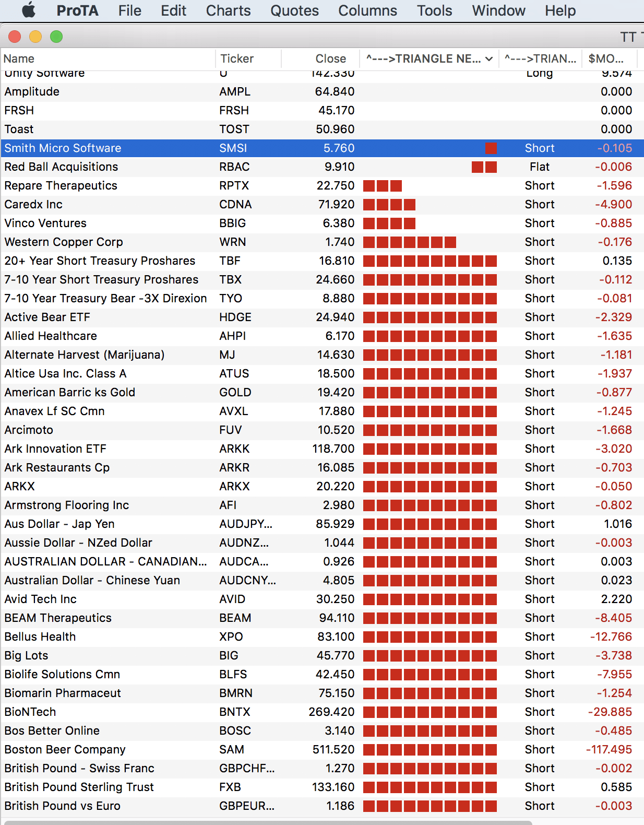The image size is (644, 825).
Task: Open the Columns menu
Action: coord(367,10)
